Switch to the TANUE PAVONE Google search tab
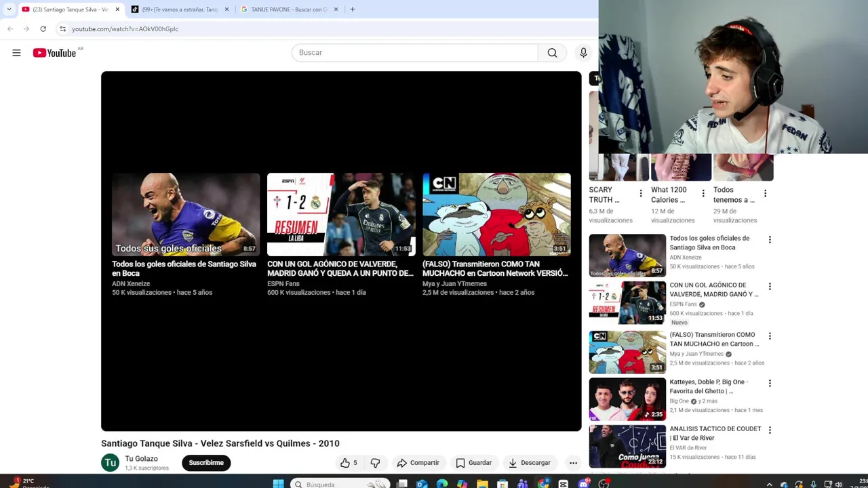The width and height of the screenshot is (868, 488). tap(290, 9)
